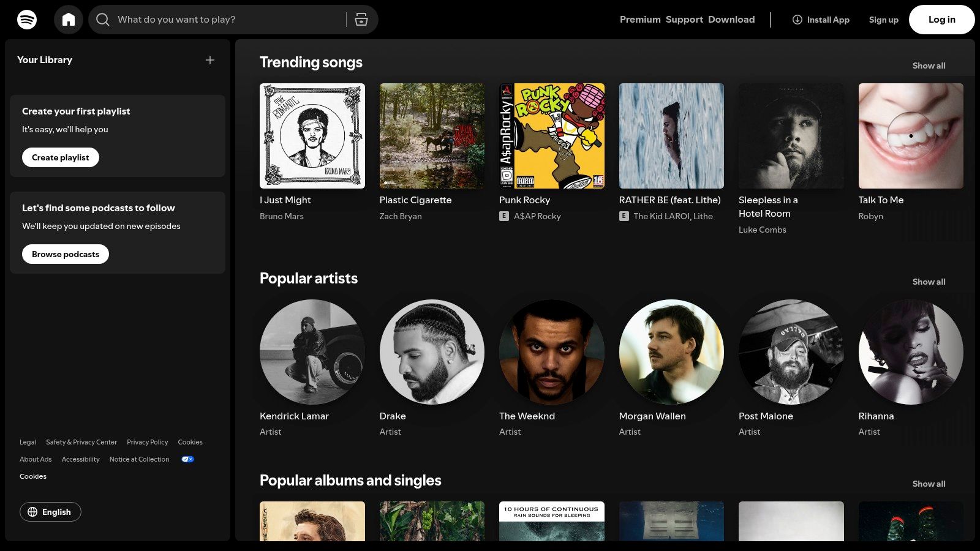Click the privacy choices toggle icon near Notice at Collection
The image size is (980, 551).
pyautogui.click(x=187, y=459)
